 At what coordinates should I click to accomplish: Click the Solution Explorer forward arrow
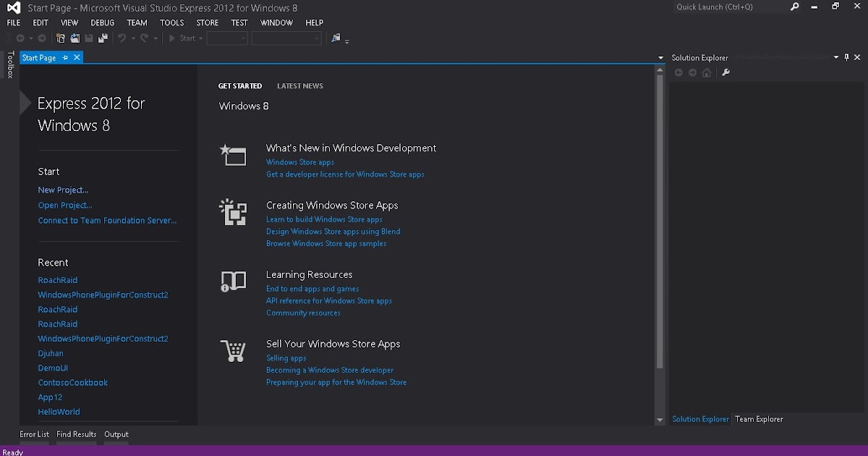click(x=692, y=72)
